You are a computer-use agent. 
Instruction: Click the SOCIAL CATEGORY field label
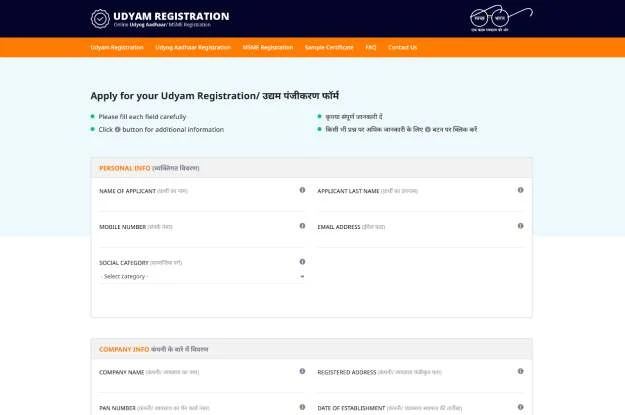click(124, 263)
